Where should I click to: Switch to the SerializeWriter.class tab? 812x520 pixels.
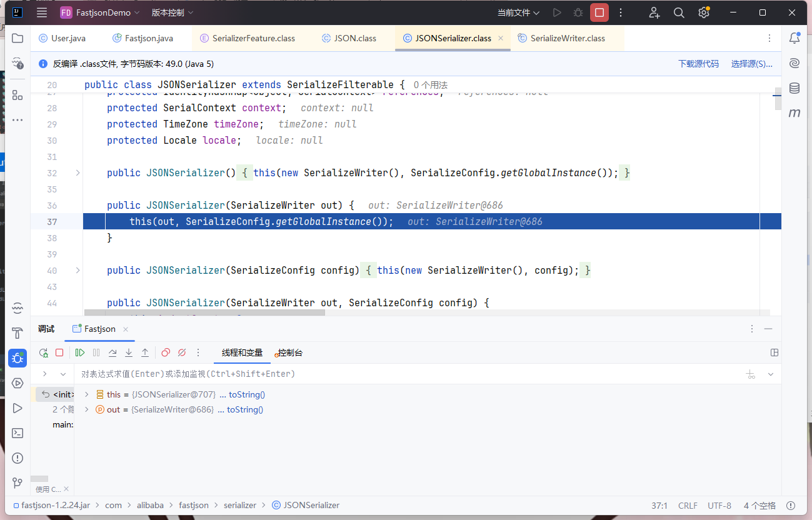(x=567, y=38)
